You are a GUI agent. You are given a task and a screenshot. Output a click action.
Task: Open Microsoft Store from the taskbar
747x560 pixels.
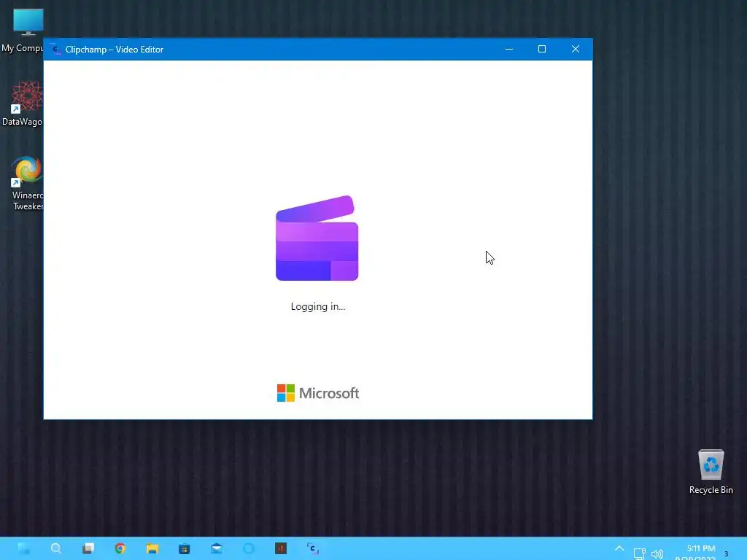(x=184, y=548)
